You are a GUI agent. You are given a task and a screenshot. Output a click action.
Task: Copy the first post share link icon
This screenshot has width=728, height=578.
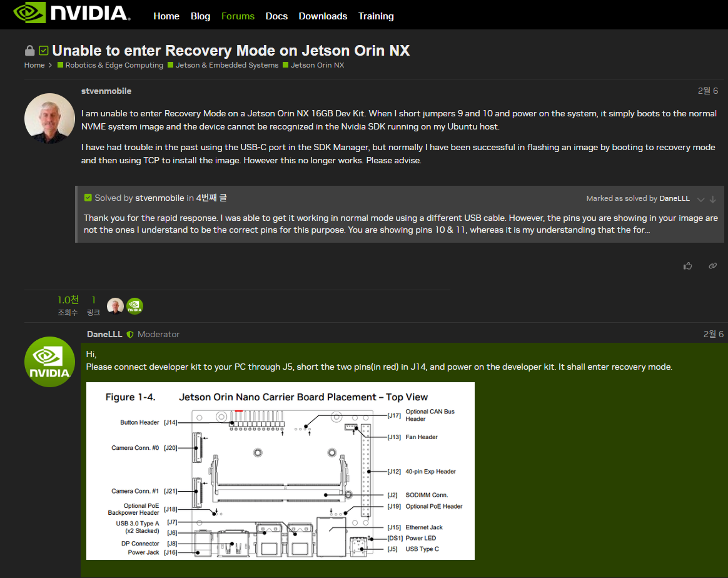[713, 266]
